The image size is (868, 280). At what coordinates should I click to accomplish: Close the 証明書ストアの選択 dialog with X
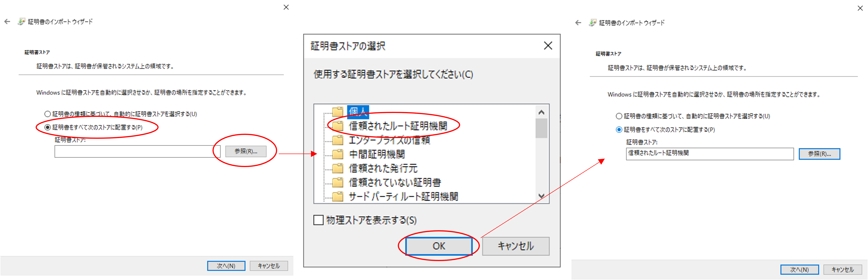tap(548, 46)
